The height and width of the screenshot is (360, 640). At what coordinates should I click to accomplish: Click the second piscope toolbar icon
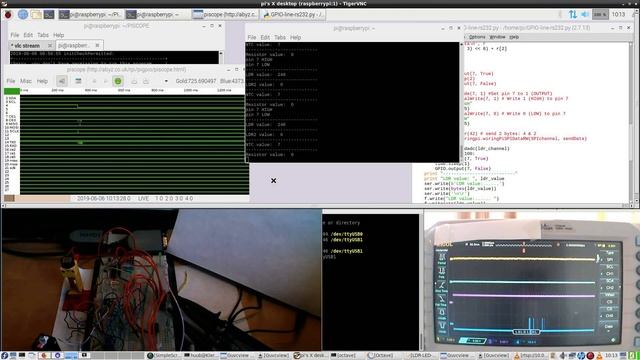pos(78,81)
